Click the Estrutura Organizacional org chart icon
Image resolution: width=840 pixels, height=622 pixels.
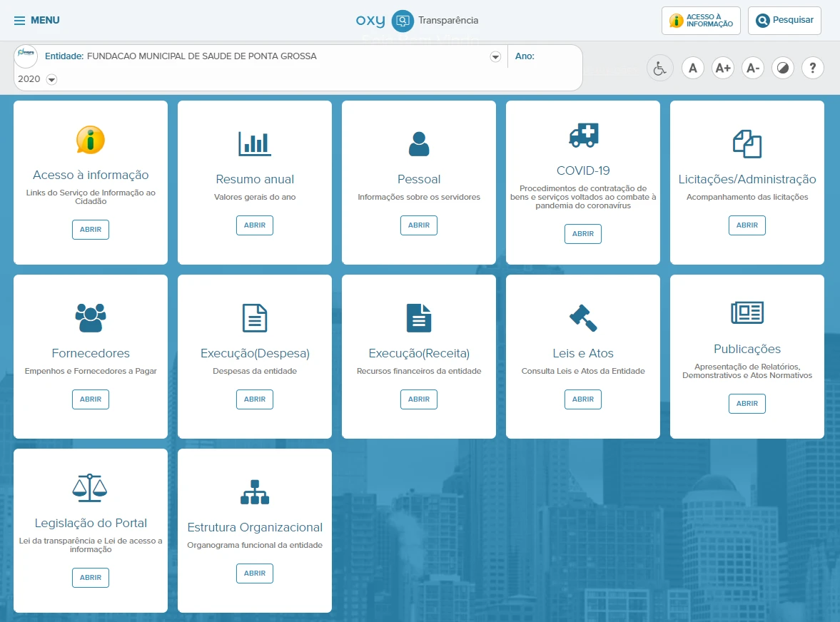point(255,492)
